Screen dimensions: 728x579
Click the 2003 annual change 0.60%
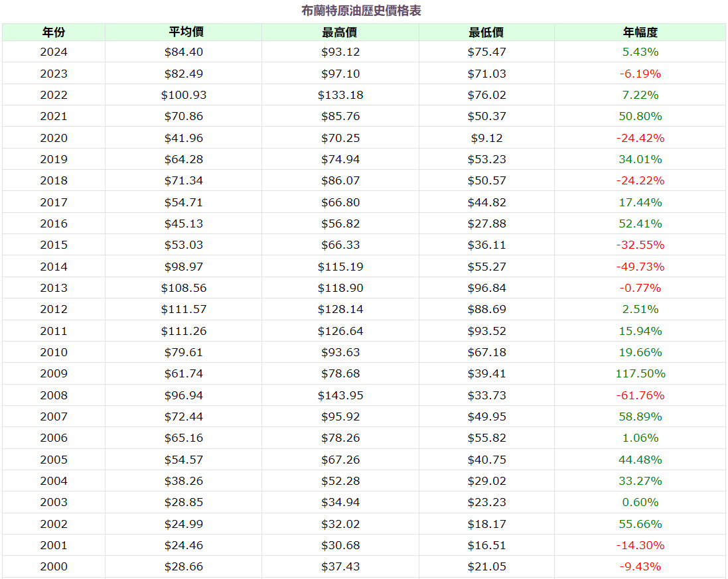coord(640,502)
